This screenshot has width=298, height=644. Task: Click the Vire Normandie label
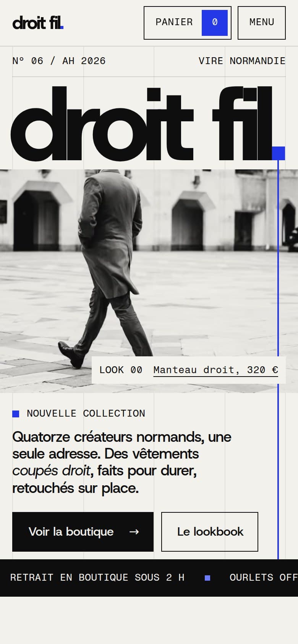pyautogui.click(x=242, y=61)
